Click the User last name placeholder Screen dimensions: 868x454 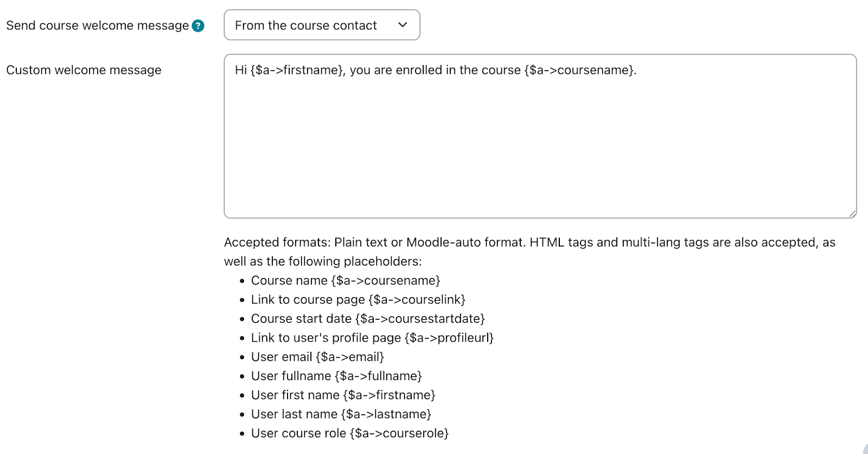[x=341, y=414]
